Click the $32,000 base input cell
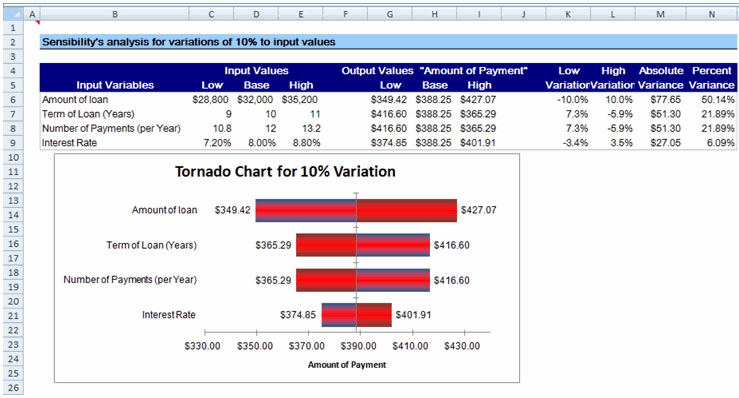Screen dimensions: 739x398 tap(255, 100)
